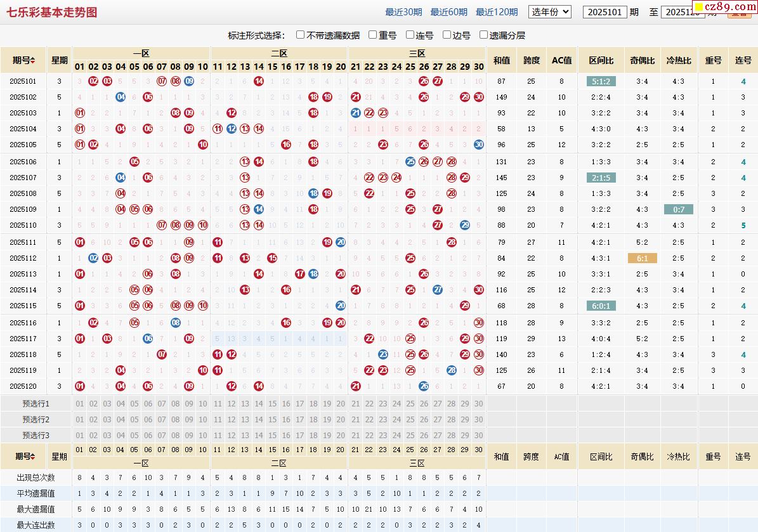Click blue ball 30 in row 2025105
Viewport: 758px width, 532px height.
479,145
